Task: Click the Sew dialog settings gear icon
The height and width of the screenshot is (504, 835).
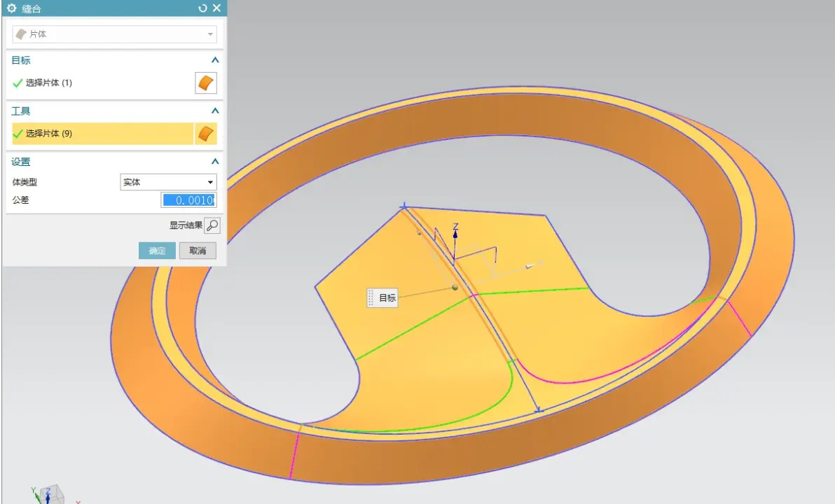Action: pos(12,8)
